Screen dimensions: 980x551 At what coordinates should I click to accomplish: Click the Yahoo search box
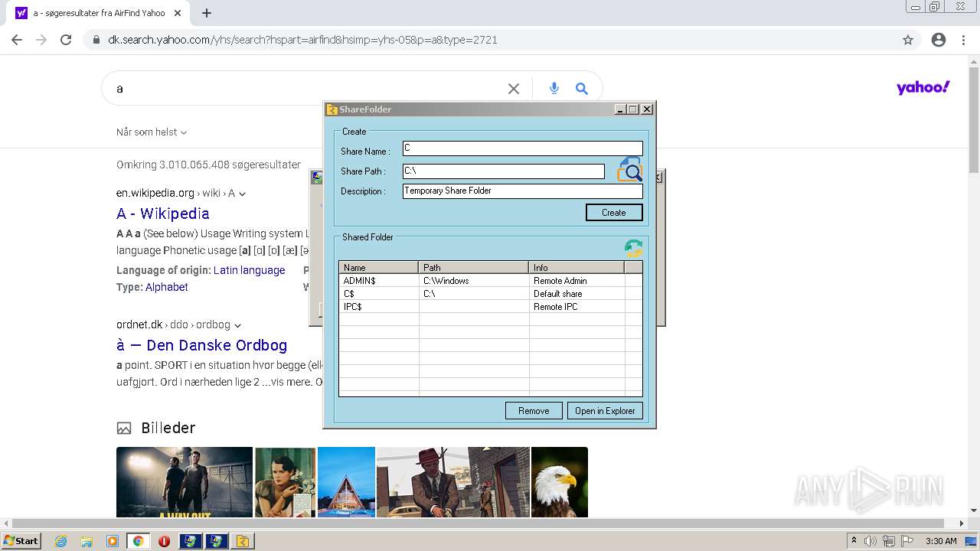click(x=306, y=89)
